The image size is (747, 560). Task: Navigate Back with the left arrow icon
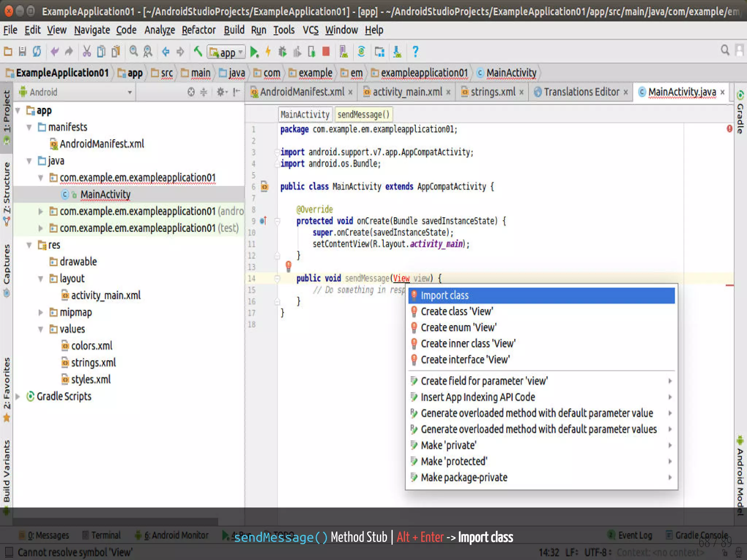pos(166,52)
